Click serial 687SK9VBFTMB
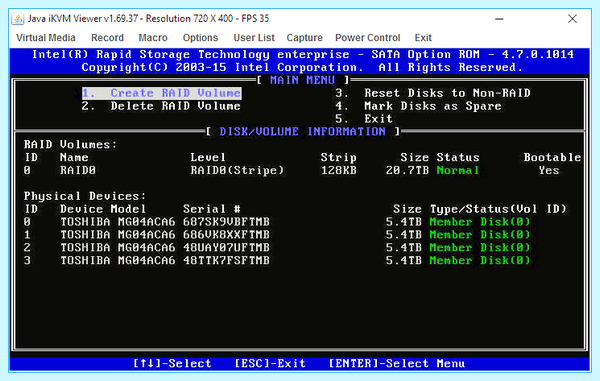 click(226, 222)
